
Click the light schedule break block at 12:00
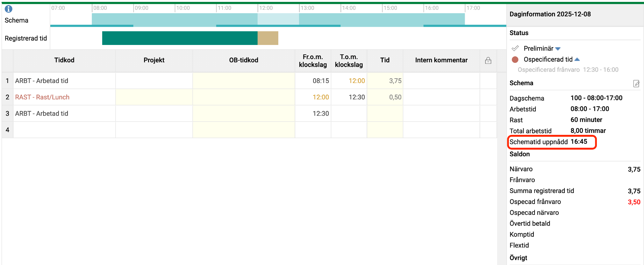click(x=278, y=19)
